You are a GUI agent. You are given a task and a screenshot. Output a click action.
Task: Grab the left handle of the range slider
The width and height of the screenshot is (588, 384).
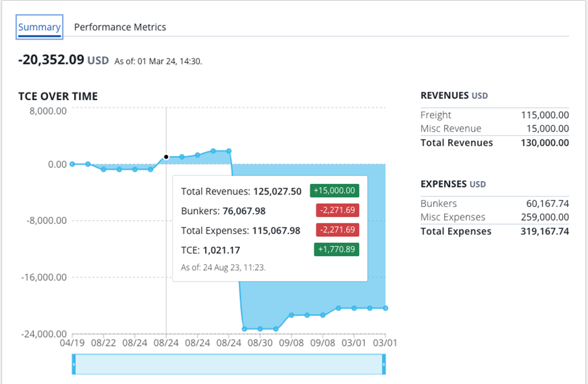(74, 364)
